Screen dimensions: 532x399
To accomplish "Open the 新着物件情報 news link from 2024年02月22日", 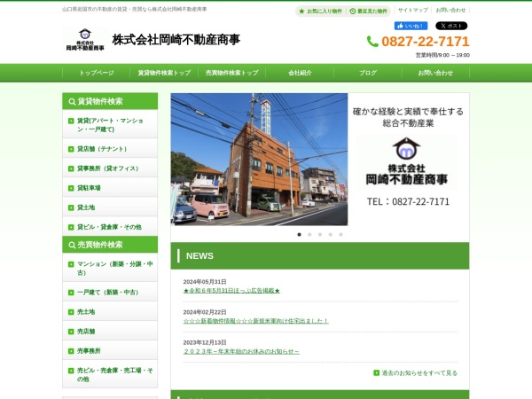I will coord(256,321).
